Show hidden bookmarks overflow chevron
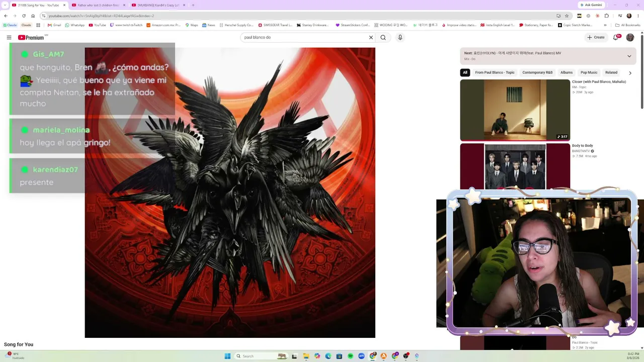Screen dimensions: 644x362 pyautogui.click(x=605, y=25)
